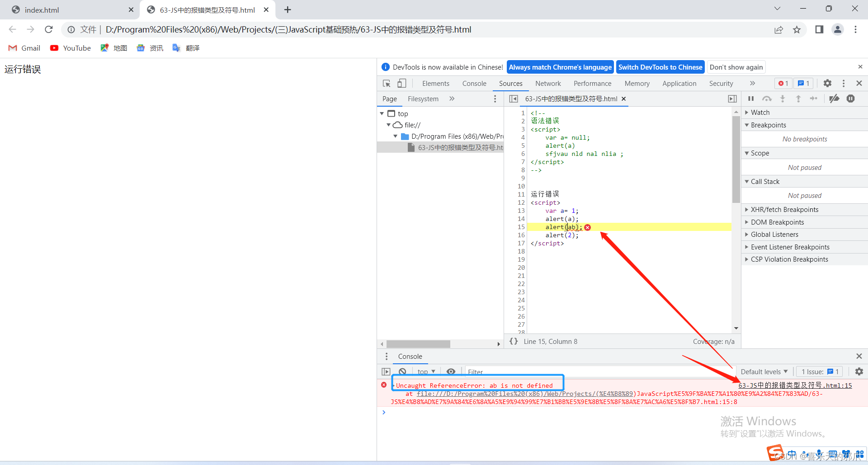
Task: Toggle the debugger sidebar icon
Action: point(732,99)
